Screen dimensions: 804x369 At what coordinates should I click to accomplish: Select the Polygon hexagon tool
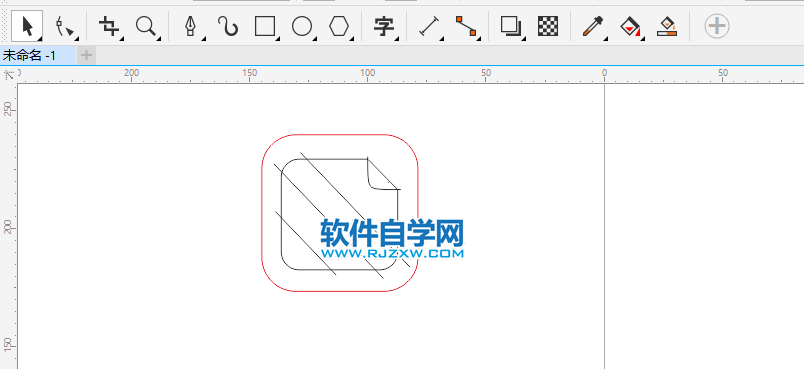point(339,26)
